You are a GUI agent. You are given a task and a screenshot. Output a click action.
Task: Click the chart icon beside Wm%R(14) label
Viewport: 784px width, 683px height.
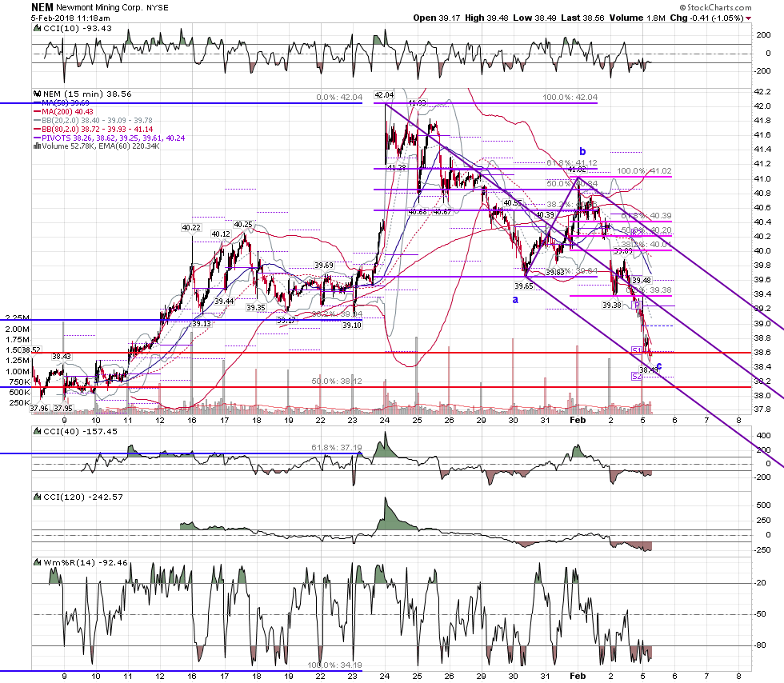coord(37,562)
